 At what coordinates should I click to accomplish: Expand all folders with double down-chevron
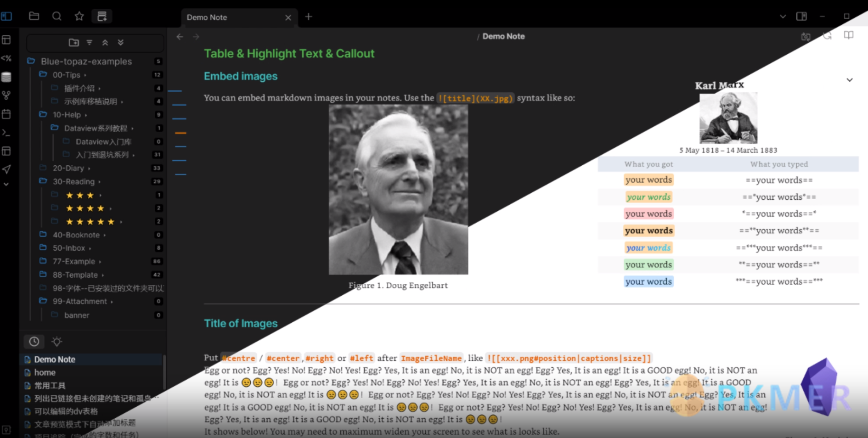click(121, 42)
